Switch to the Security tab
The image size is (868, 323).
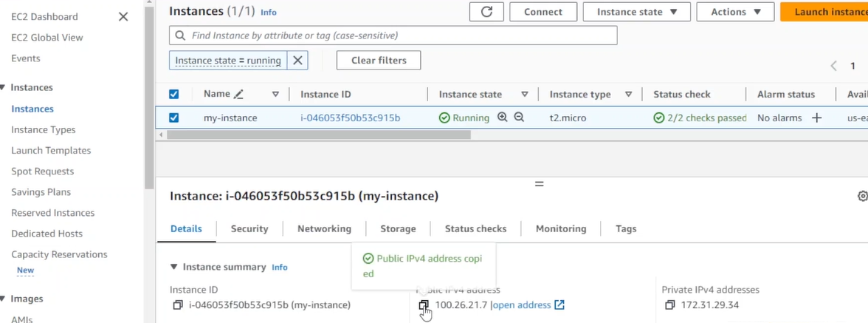[249, 228]
